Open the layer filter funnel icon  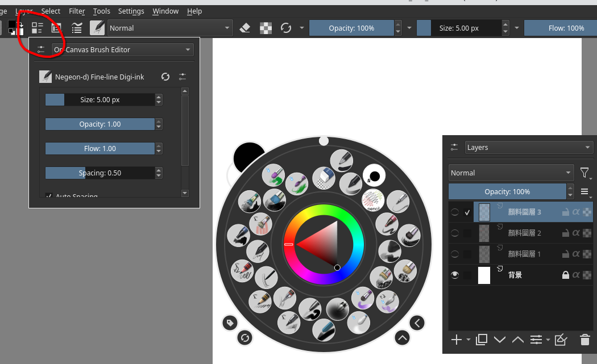click(584, 173)
